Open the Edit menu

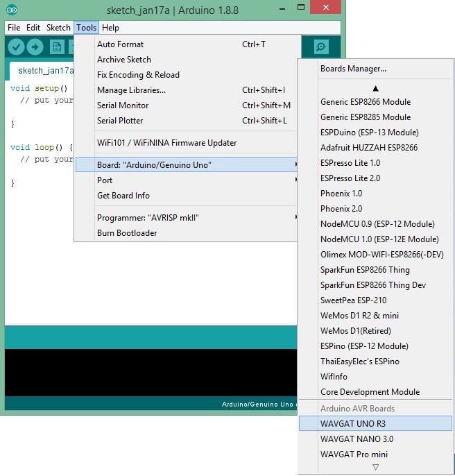click(33, 28)
